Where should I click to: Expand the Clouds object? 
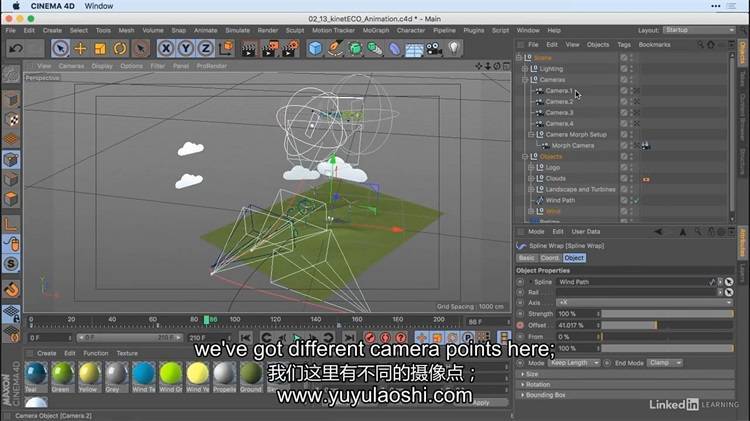pyautogui.click(x=531, y=178)
